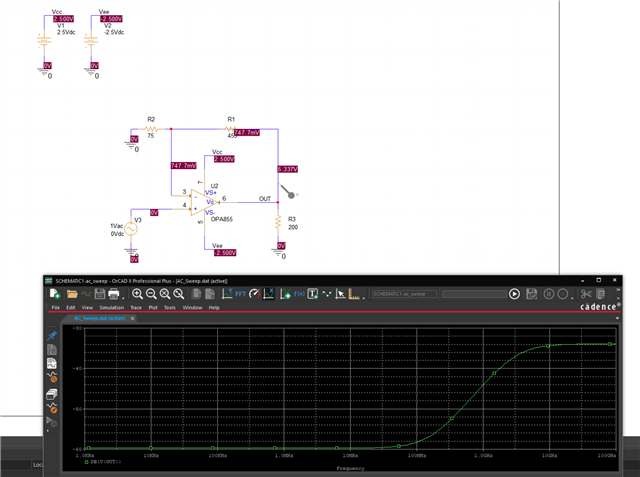Click the grayed run-marker icon in sidebar

point(51,422)
